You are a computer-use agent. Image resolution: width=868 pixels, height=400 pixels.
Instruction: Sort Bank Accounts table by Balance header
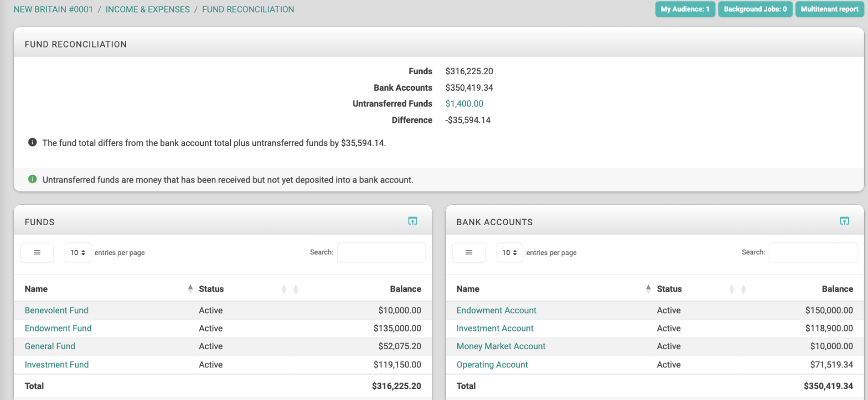[x=838, y=289]
